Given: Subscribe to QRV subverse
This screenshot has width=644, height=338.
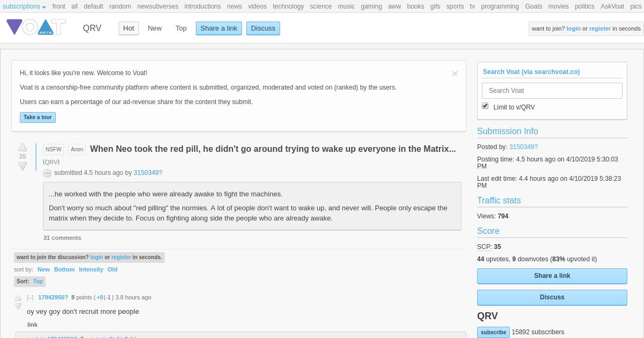Looking at the screenshot, I should click(x=493, y=332).
